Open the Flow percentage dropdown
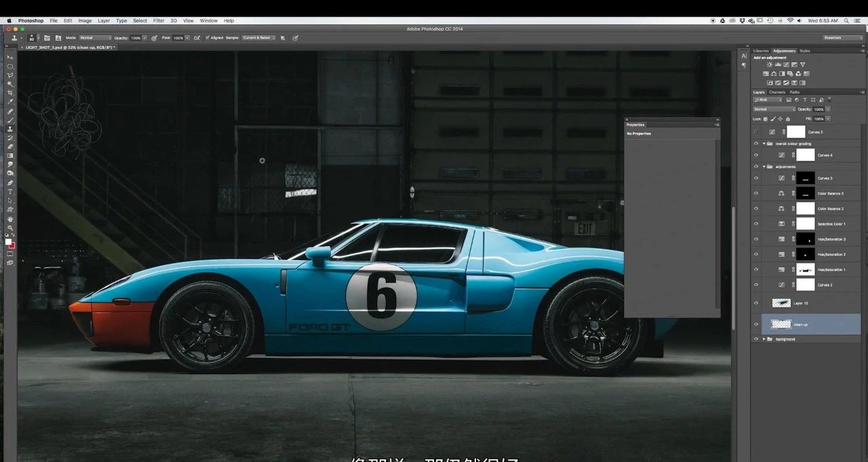 pyautogui.click(x=187, y=38)
